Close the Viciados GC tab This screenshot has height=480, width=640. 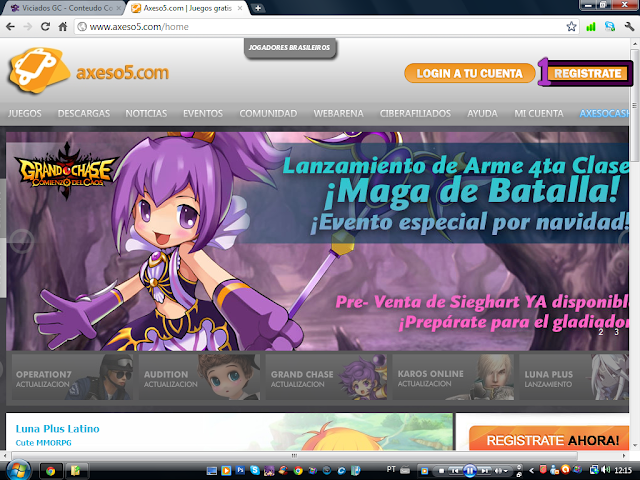(119, 8)
